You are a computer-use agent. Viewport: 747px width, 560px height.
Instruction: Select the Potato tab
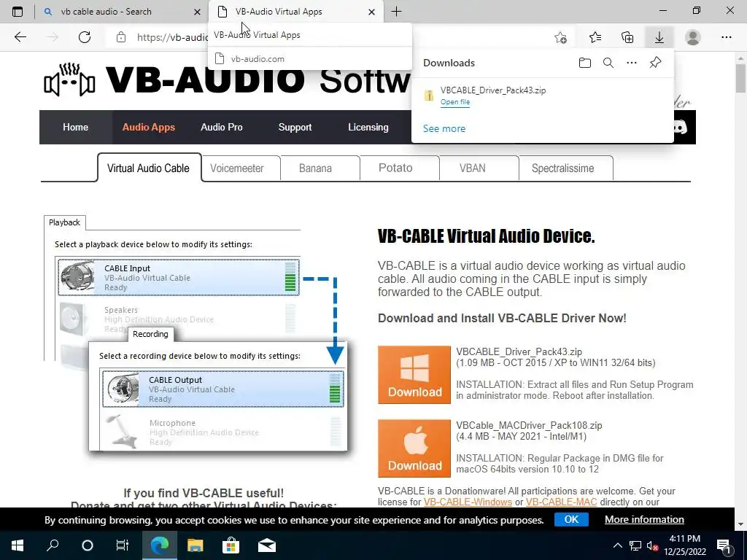[x=395, y=168]
